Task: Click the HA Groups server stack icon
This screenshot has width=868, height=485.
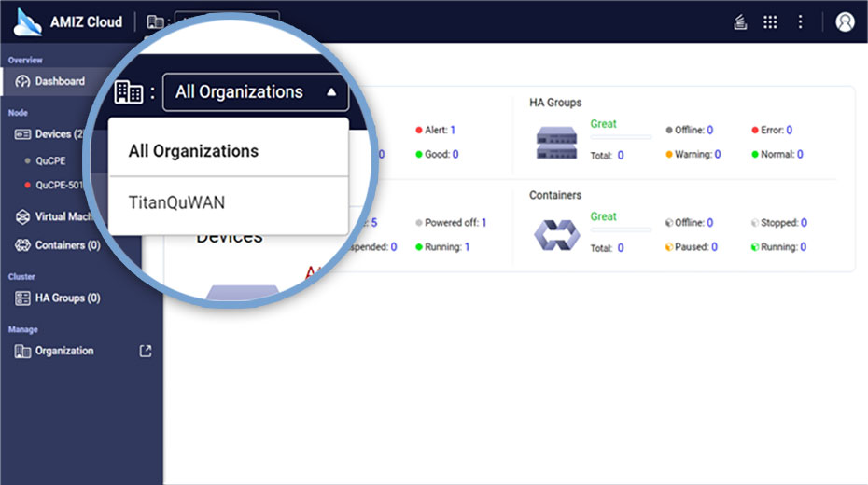Action: 556,142
